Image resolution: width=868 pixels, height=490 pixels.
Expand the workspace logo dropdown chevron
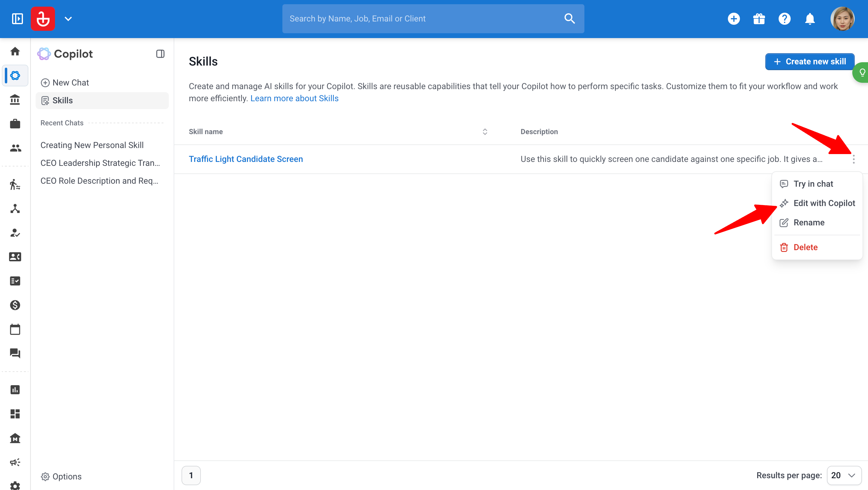click(68, 19)
